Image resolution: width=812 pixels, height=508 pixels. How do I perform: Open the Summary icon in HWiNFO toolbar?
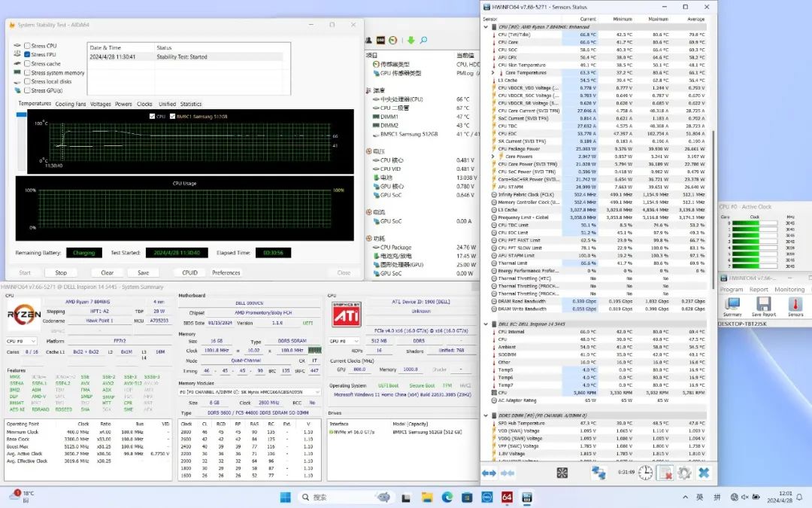click(732, 305)
